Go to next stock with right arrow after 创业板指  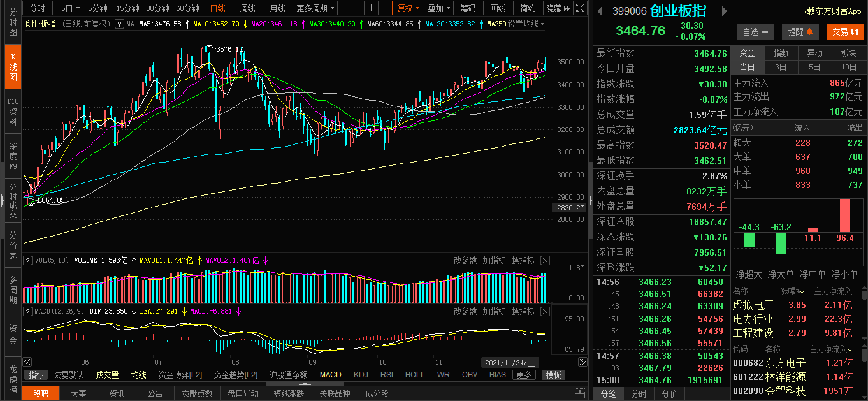pyautogui.click(x=723, y=11)
